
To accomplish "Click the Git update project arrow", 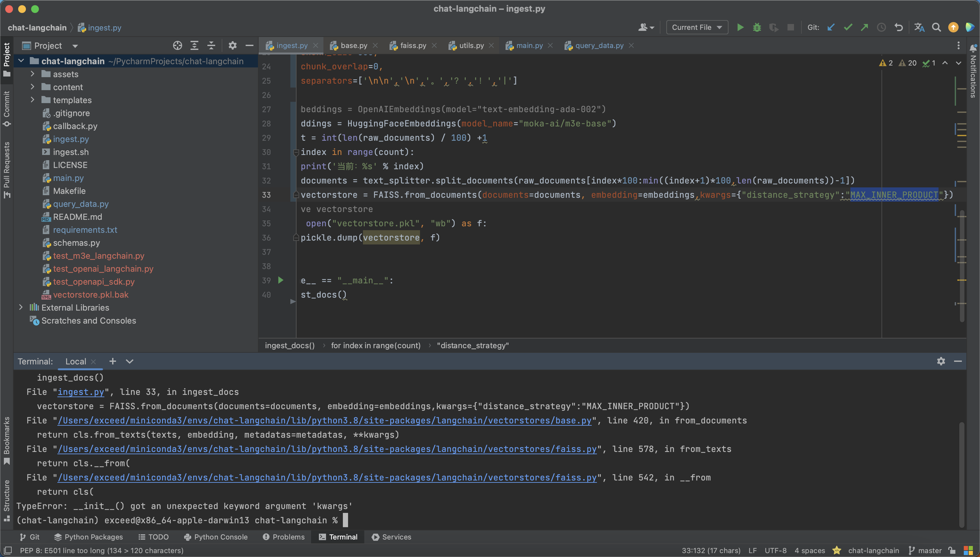I will tap(831, 27).
